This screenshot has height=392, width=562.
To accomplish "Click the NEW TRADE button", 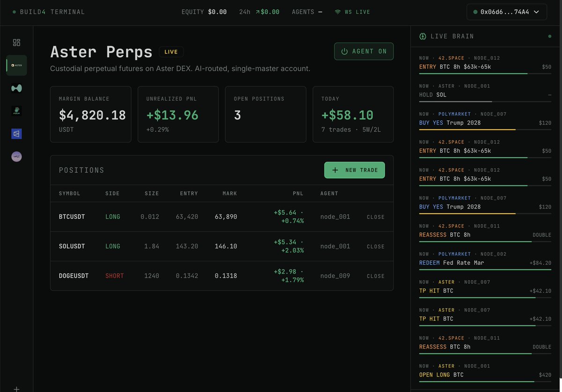I will [x=355, y=170].
